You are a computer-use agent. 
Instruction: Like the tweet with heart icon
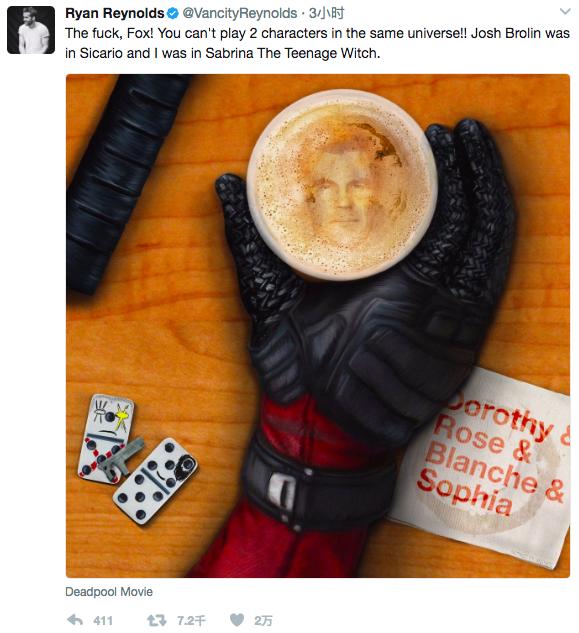(x=237, y=620)
